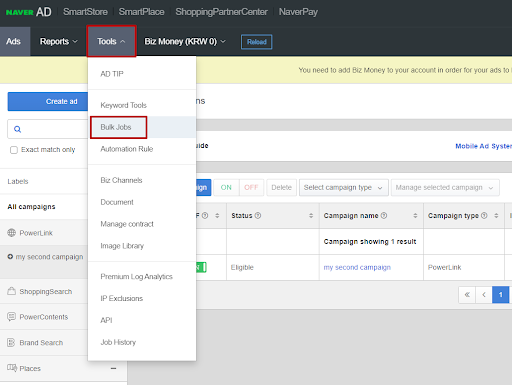Viewport: 512px width, 385px height.
Task: Open Image Library menu item
Action: (142, 246)
